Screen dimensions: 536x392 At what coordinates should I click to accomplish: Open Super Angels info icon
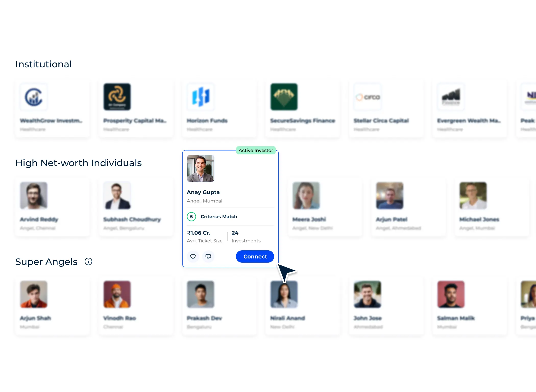(88, 262)
